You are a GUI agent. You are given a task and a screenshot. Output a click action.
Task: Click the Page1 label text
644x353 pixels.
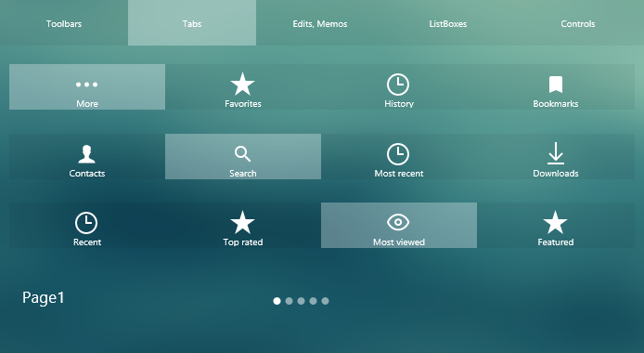(43, 298)
